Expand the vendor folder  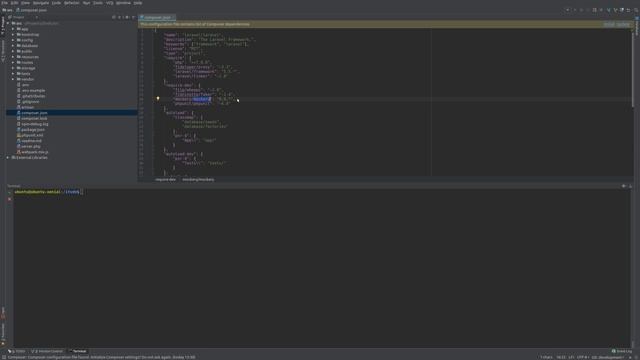coord(13,79)
